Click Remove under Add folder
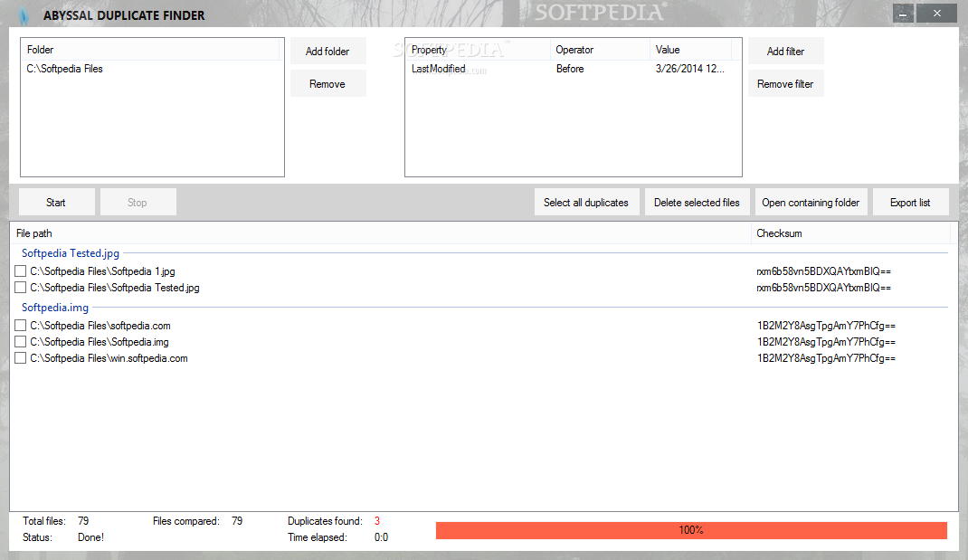The height and width of the screenshot is (560, 968). (327, 84)
